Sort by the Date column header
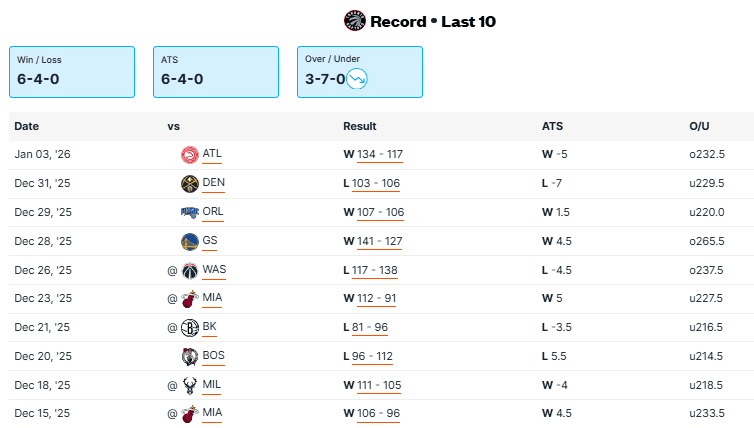The width and height of the screenshot is (754, 428). (27, 127)
